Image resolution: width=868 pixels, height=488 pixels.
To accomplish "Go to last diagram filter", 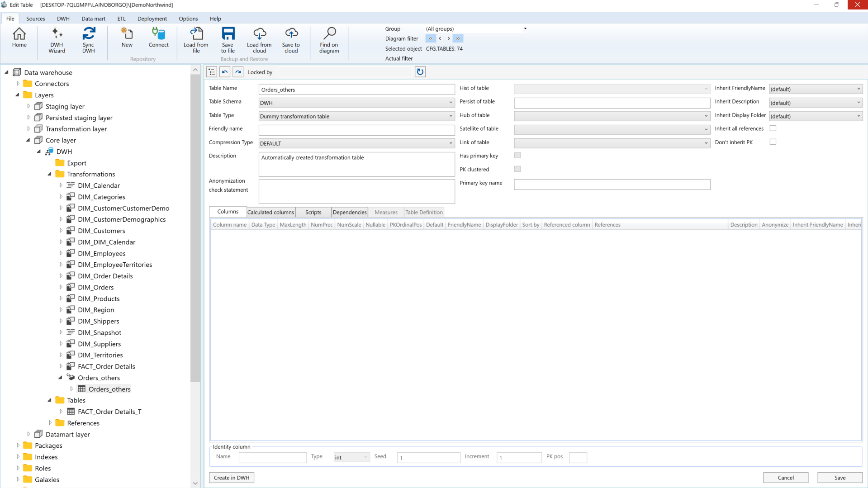I will pyautogui.click(x=458, y=38).
